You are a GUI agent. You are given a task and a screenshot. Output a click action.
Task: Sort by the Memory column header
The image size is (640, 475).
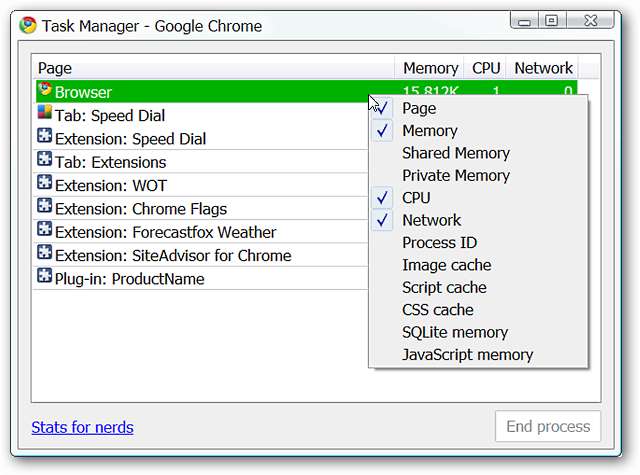tap(430, 68)
